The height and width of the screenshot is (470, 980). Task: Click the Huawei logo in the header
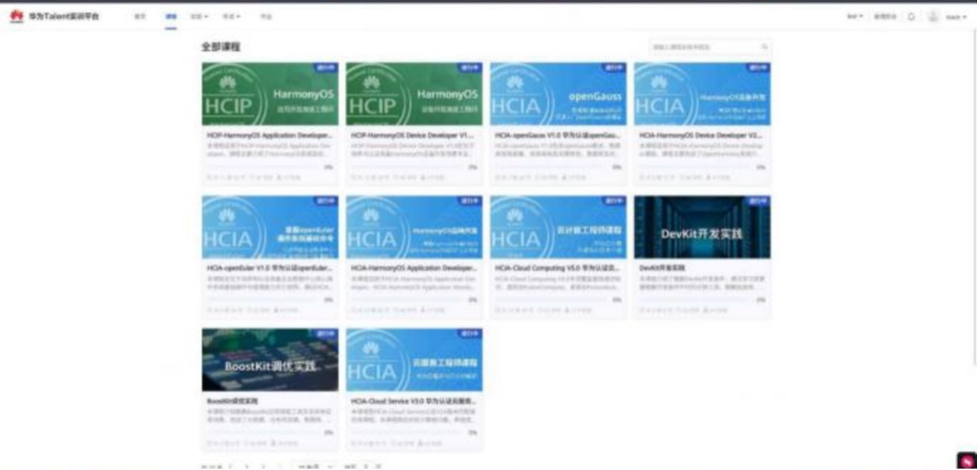coord(16,16)
